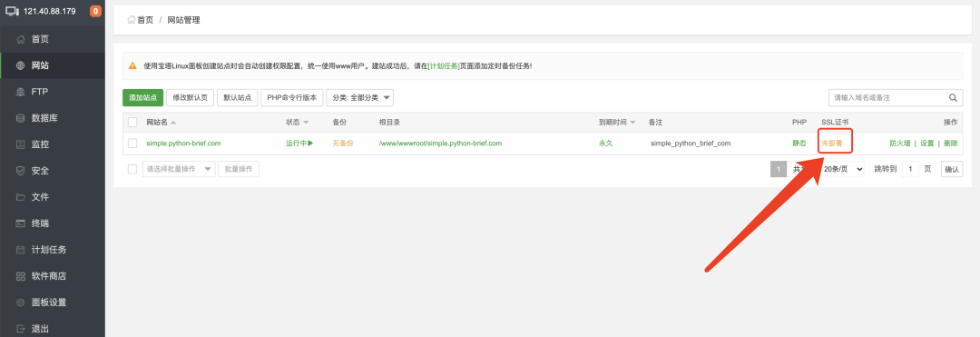Expand the 分类: 全部分类 dropdown

tap(359, 97)
